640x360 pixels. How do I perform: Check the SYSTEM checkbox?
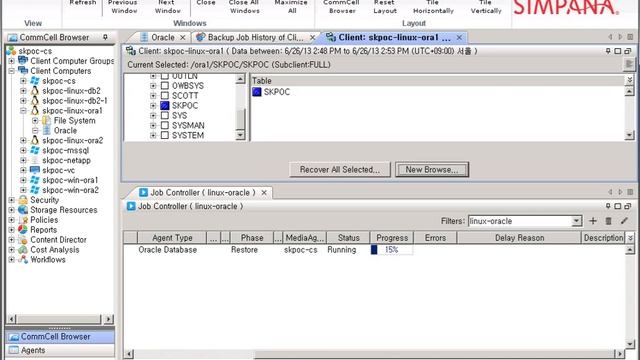click(165, 135)
